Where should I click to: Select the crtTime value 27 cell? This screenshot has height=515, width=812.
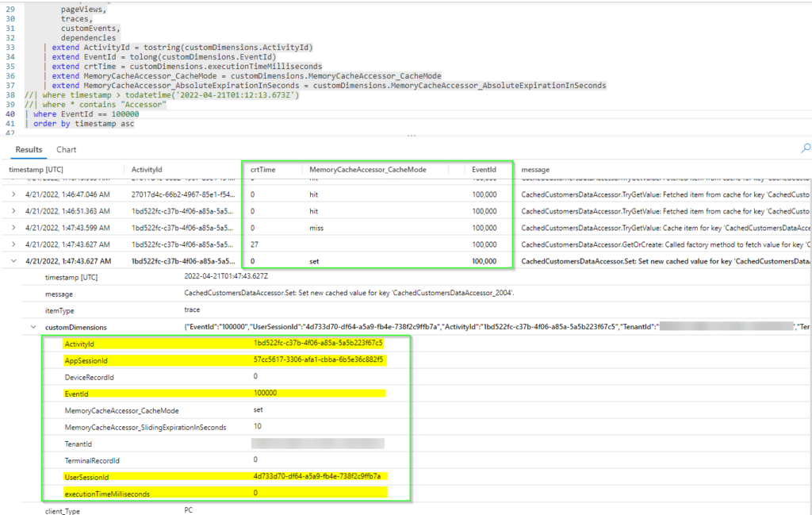(255, 244)
